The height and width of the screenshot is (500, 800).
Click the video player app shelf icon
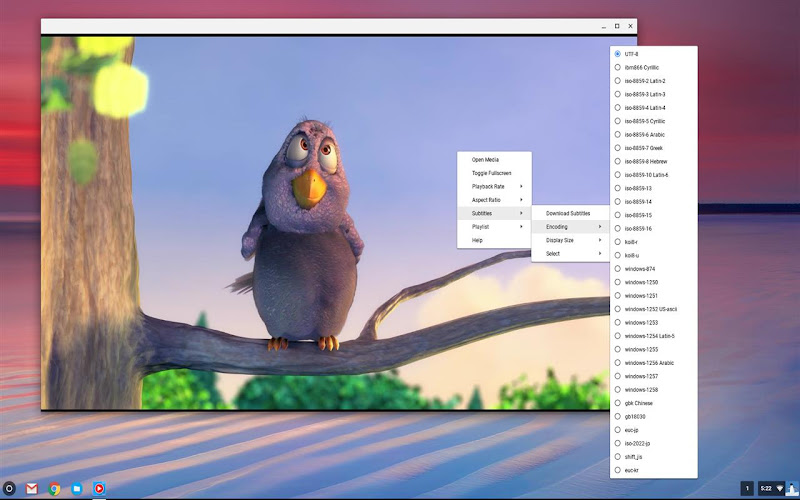99,489
